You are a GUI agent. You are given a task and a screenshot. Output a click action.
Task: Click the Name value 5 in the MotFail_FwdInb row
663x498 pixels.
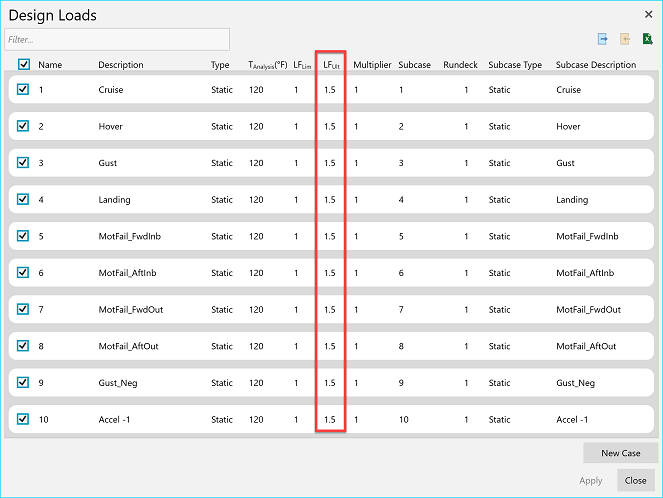[x=41, y=236]
